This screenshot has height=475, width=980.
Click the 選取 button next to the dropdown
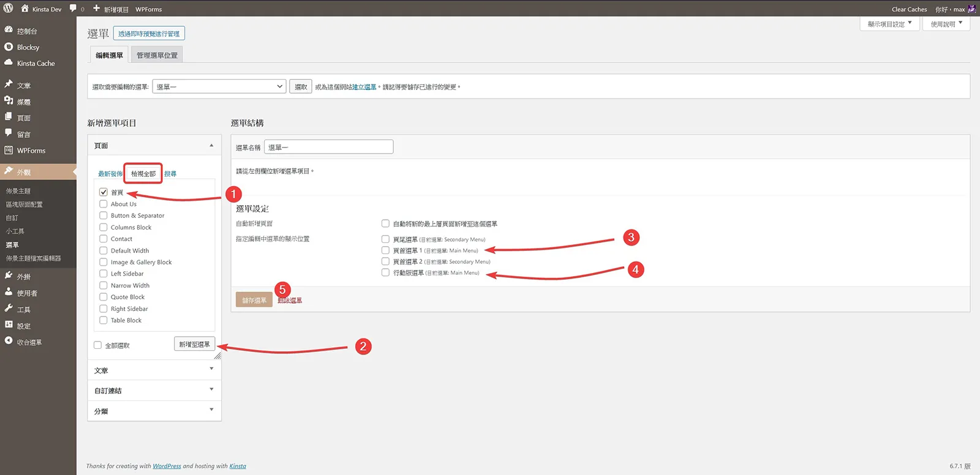[x=301, y=87]
